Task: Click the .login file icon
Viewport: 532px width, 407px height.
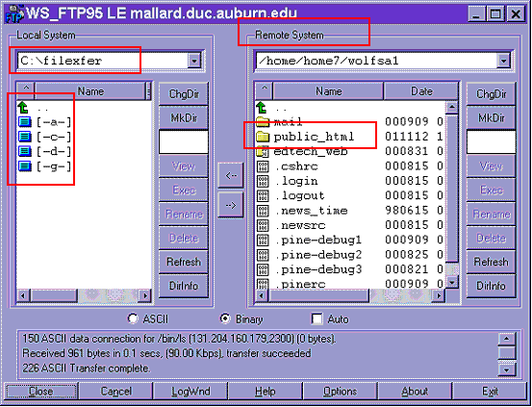Action: click(263, 181)
